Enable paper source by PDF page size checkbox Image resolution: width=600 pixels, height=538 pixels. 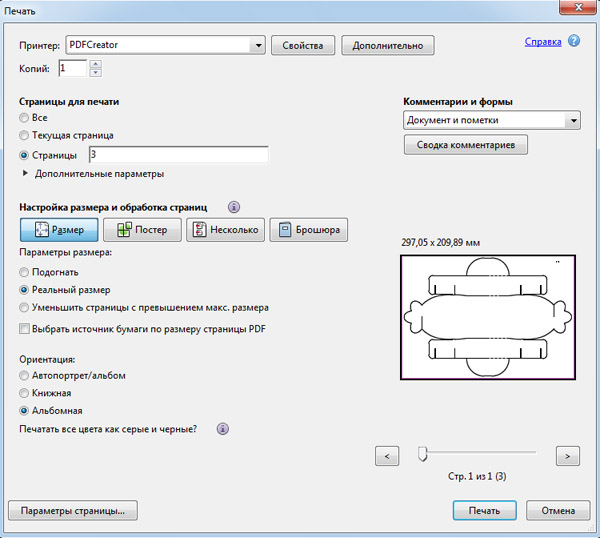[x=25, y=329]
